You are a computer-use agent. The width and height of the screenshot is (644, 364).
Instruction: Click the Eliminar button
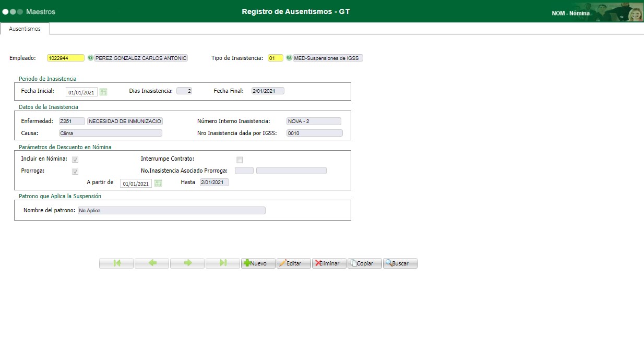[x=329, y=263]
